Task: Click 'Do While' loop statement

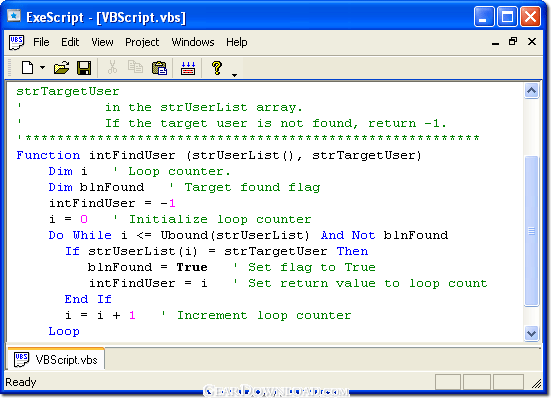Action: (80, 235)
